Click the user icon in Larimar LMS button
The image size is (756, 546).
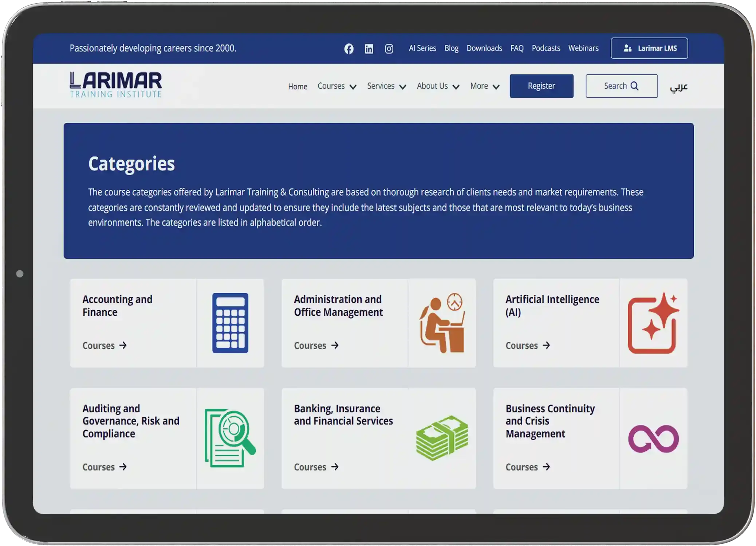[627, 48]
